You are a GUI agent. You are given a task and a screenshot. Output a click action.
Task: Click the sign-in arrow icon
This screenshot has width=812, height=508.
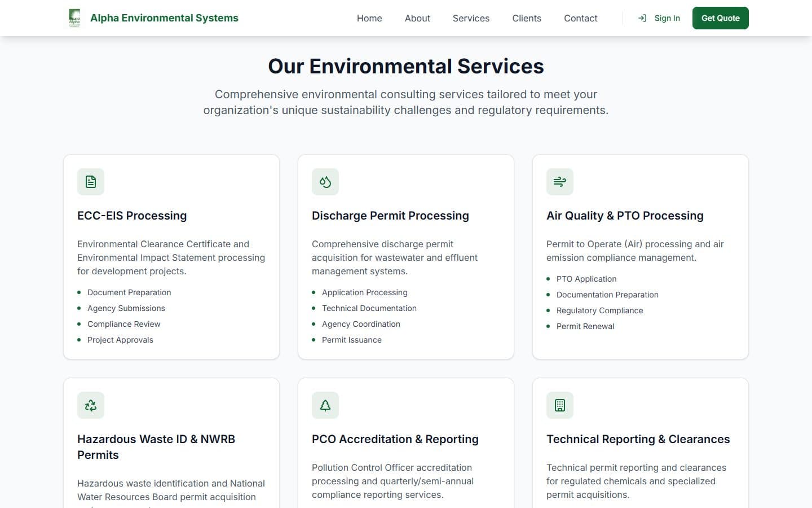click(642, 18)
